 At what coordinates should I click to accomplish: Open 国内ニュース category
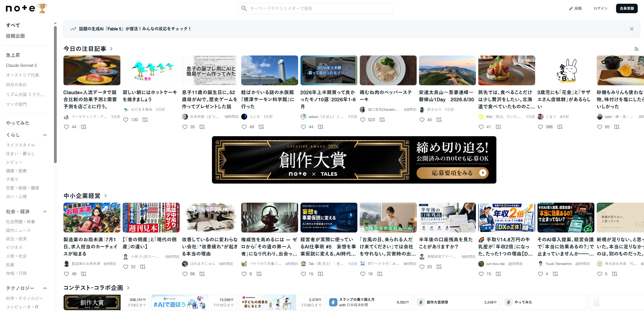[18, 230]
